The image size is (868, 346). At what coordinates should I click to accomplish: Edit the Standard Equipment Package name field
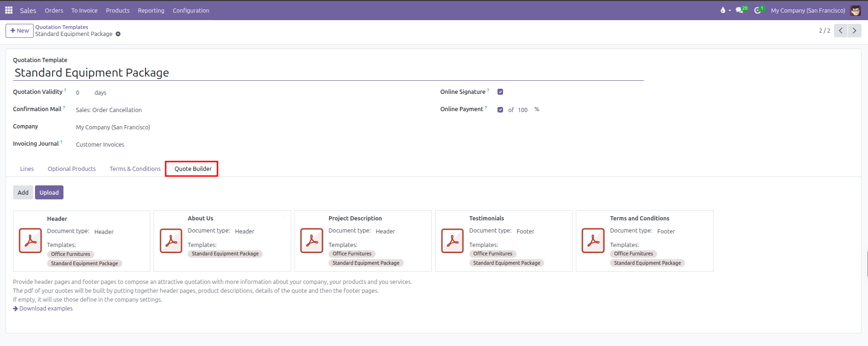click(329, 73)
